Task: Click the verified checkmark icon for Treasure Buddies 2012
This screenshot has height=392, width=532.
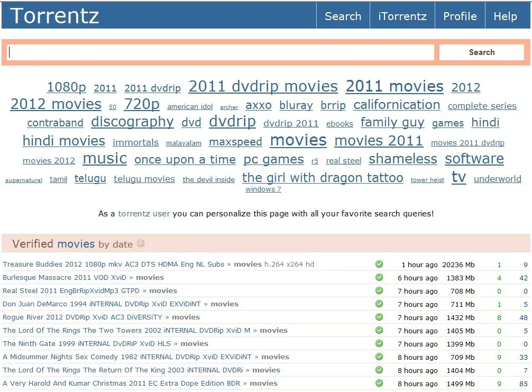Action: (379, 264)
